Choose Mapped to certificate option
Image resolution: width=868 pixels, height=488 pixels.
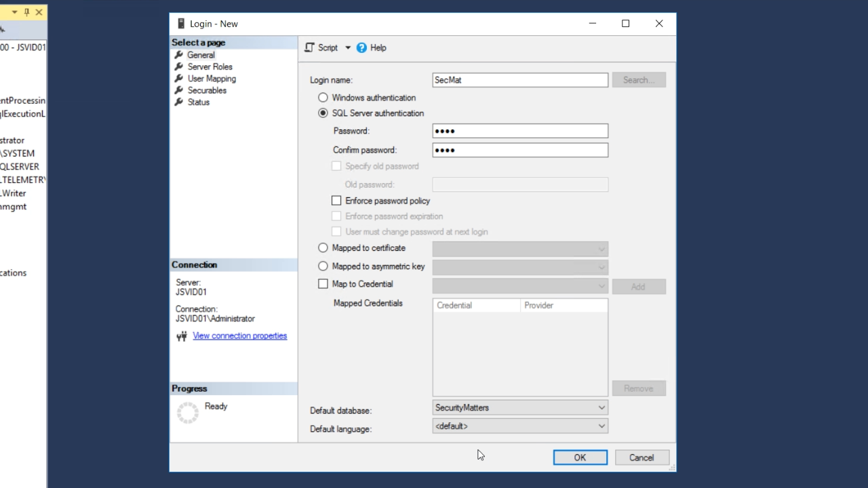(x=323, y=248)
